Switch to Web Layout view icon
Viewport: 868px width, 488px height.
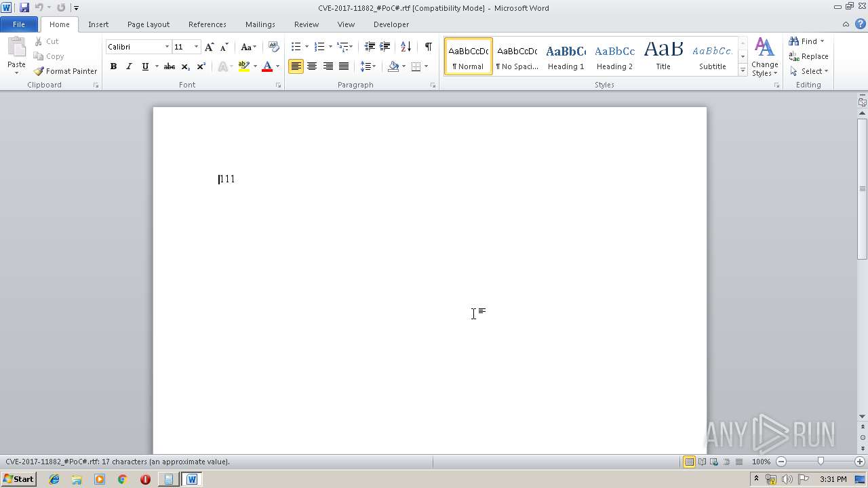point(714,462)
